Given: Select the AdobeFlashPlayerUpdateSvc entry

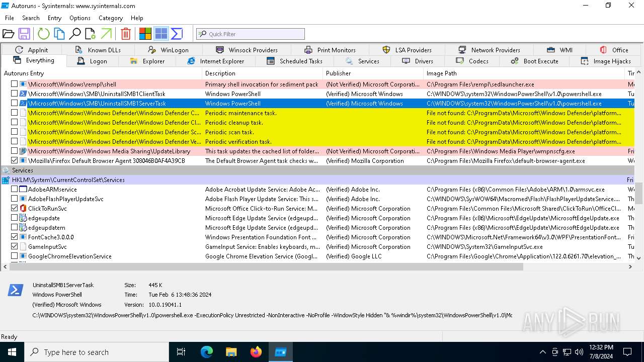Looking at the screenshot, I should click(66, 199).
